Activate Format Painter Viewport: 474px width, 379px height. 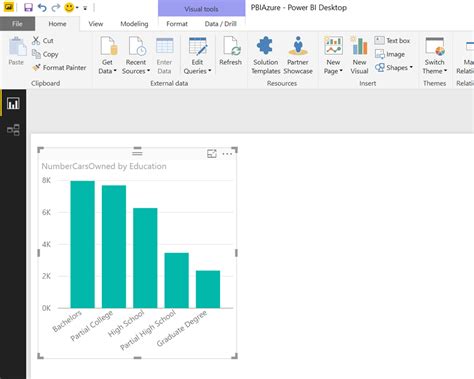pos(59,68)
